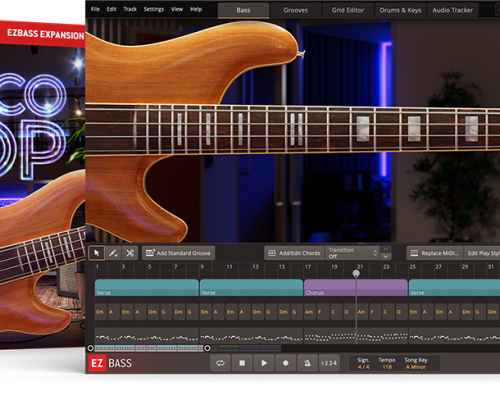The height and width of the screenshot is (400, 500).
Task: Start playback with the play button
Action: point(264,363)
